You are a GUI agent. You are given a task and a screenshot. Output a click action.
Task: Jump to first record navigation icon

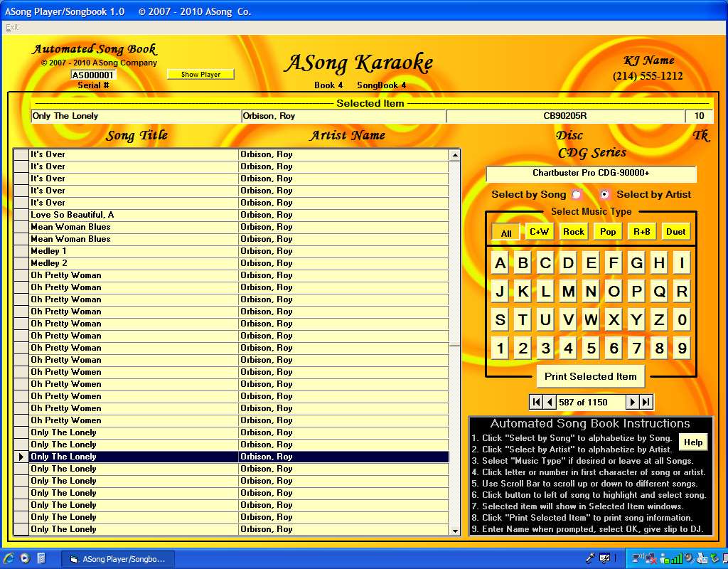pyautogui.click(x=536, y=403)
